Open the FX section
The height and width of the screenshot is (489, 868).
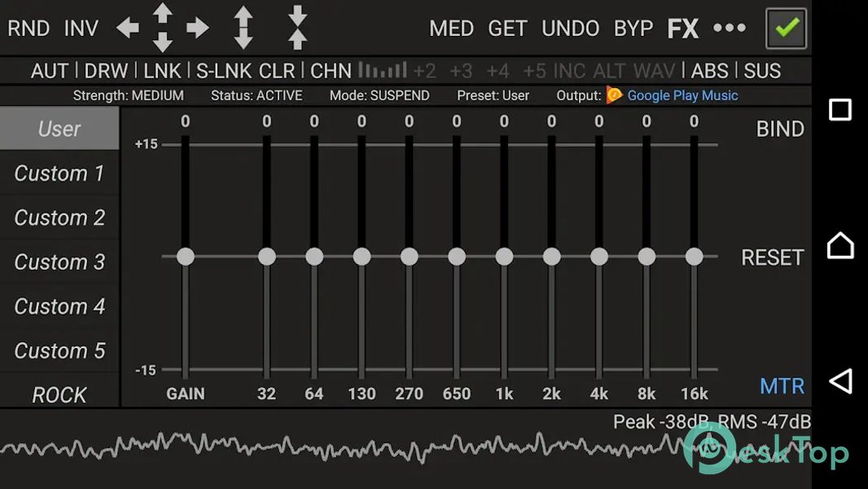[x=683, y=29]
